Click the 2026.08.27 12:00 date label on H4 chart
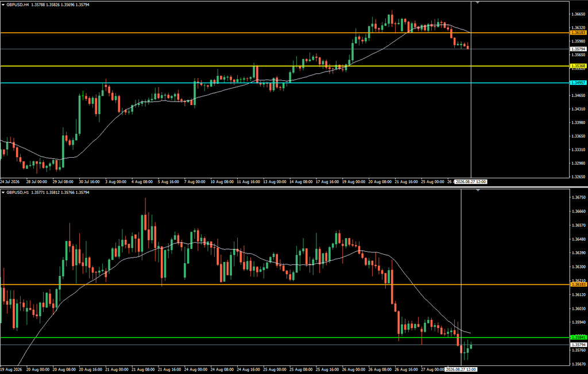 (471, 182)
